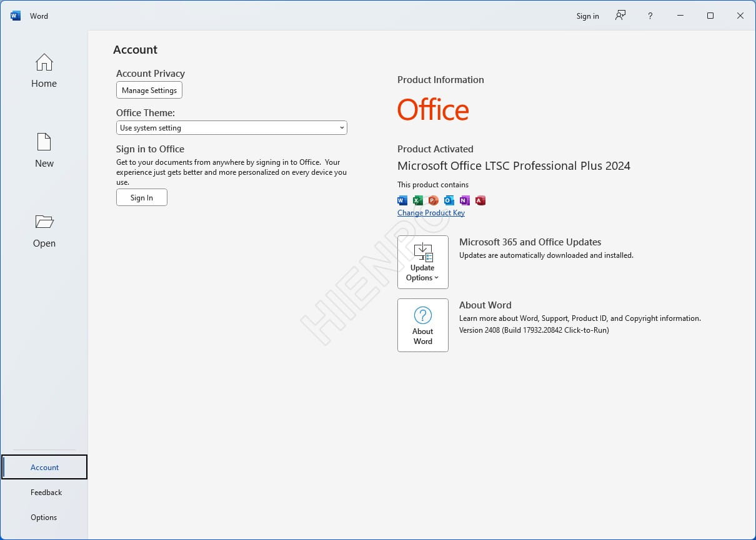
Task: Click the Microsoft Office LTSC Professional Plus 2024 text
Action: (514, 166)
